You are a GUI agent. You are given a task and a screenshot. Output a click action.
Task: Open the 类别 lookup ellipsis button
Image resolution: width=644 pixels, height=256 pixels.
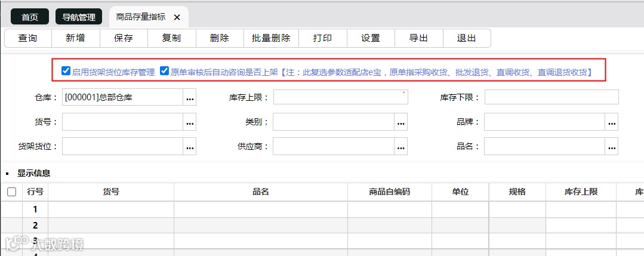click(401, 122)
